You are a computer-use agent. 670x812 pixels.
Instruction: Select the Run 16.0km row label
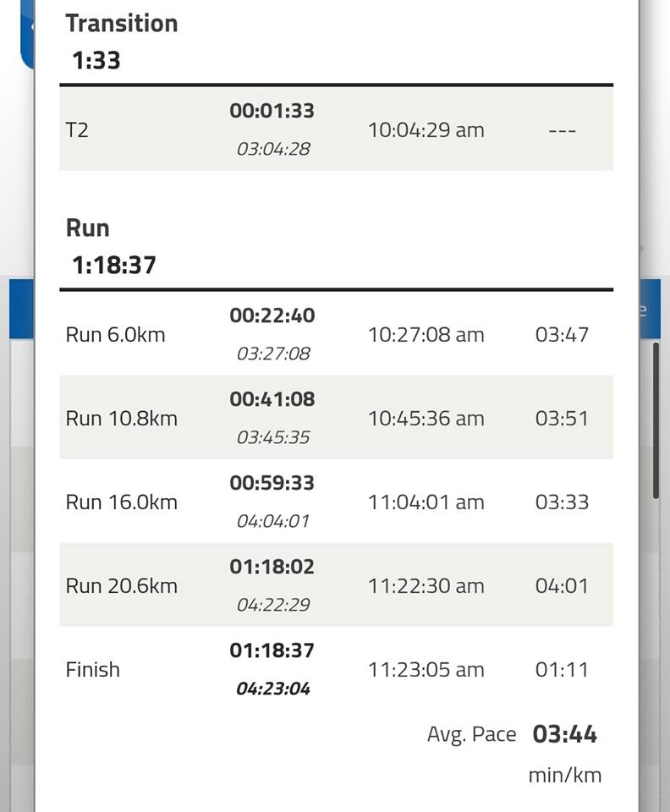122,502
